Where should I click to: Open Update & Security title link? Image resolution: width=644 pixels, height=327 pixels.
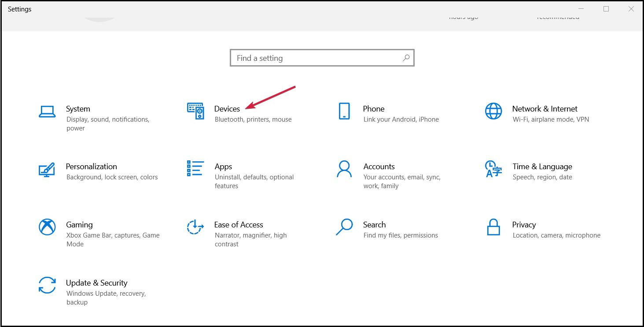tap(96, 283)
